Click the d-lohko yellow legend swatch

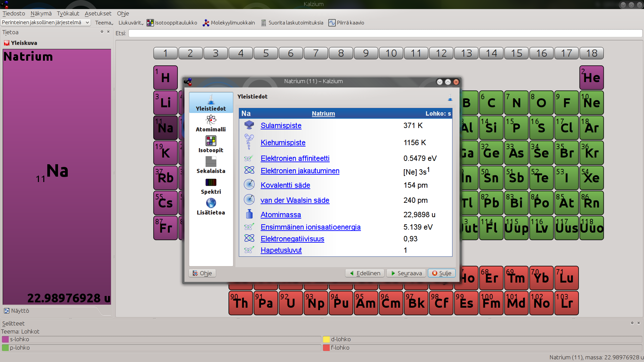coord(326,339)
